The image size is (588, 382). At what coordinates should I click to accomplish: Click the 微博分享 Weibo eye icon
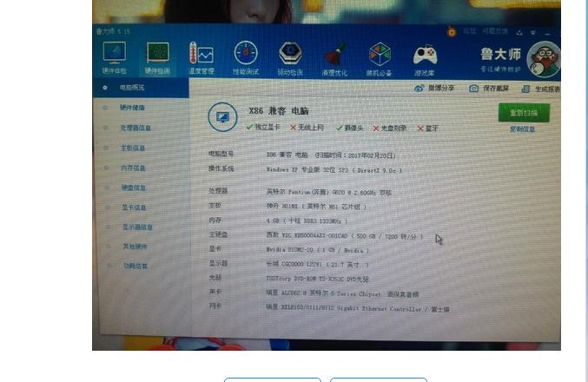(x=419, y=88)
